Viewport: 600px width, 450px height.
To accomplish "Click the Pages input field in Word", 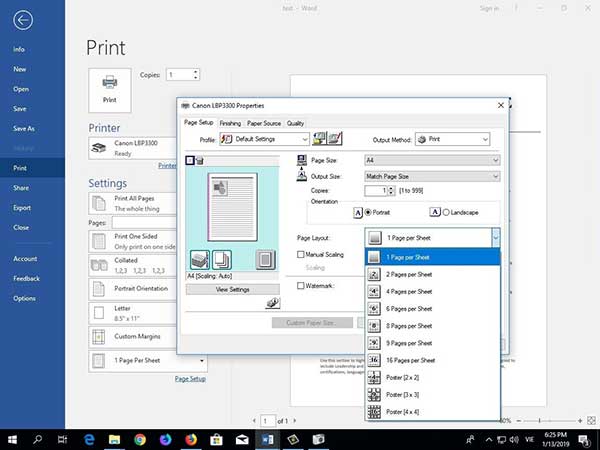I will 144,223.
